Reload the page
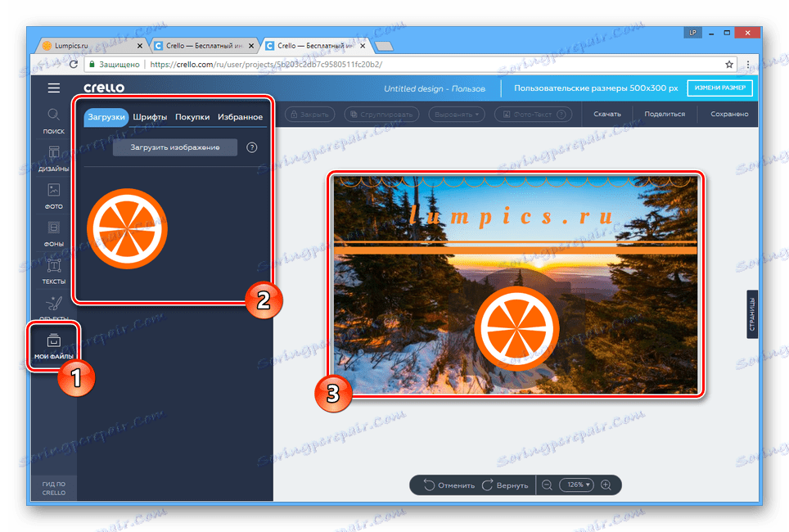Screen dimensions: 789x532 [74, 65]
